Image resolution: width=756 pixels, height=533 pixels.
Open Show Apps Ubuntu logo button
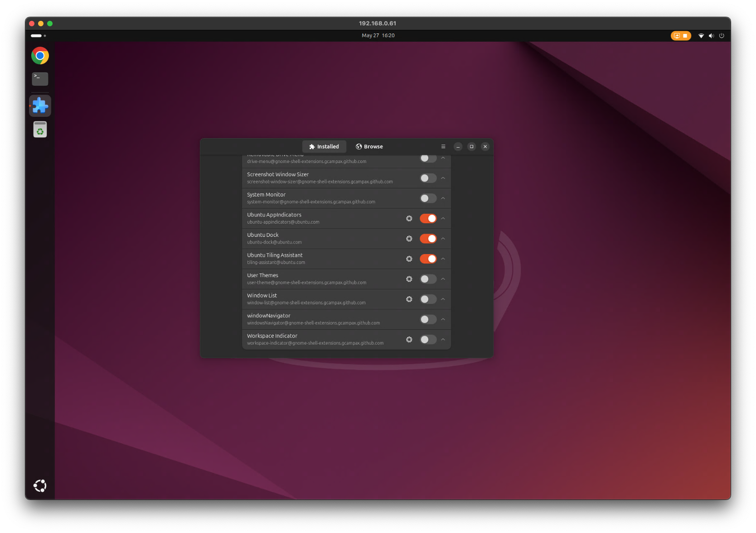[40, 486]
